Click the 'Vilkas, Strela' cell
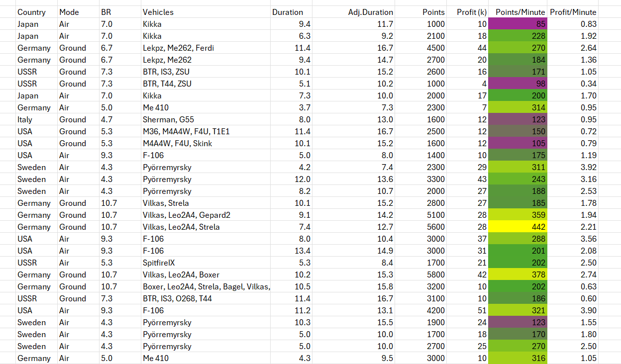Image resolution: width=621 pixels, height=364 pixels. click(206, 203)
